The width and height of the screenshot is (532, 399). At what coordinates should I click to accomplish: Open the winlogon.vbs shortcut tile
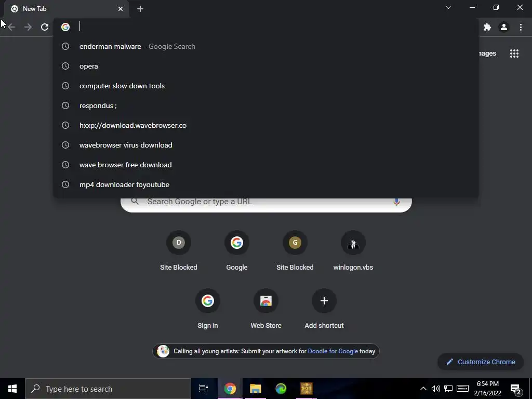click(353, 251)
